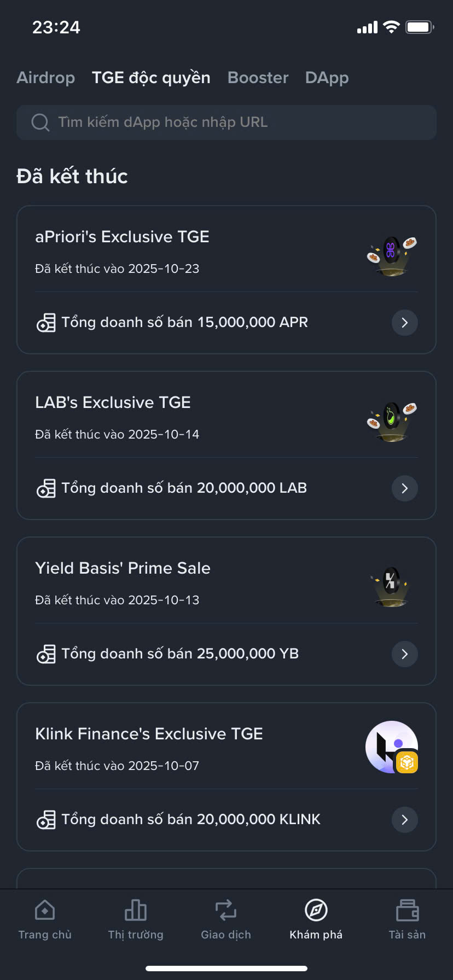
Task: Switch to the Airdrop tab
Action: coord(46,78)
